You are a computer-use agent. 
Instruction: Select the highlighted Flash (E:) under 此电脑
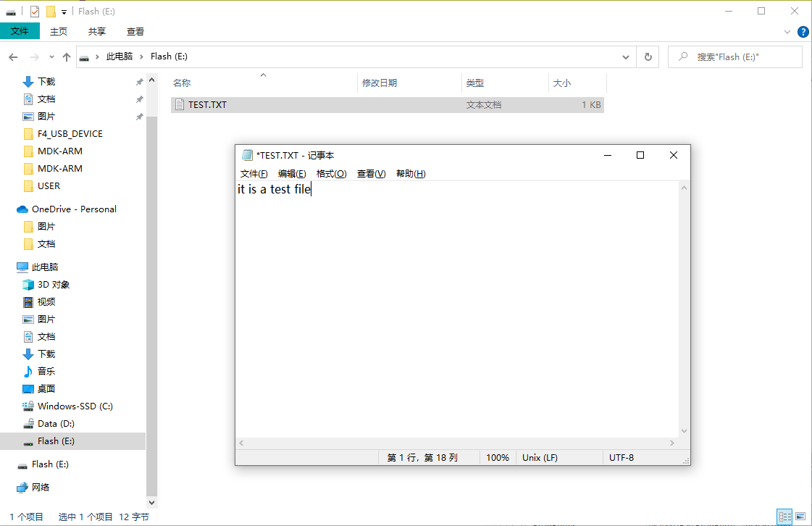pyautogui.click(x=56, y=441)
